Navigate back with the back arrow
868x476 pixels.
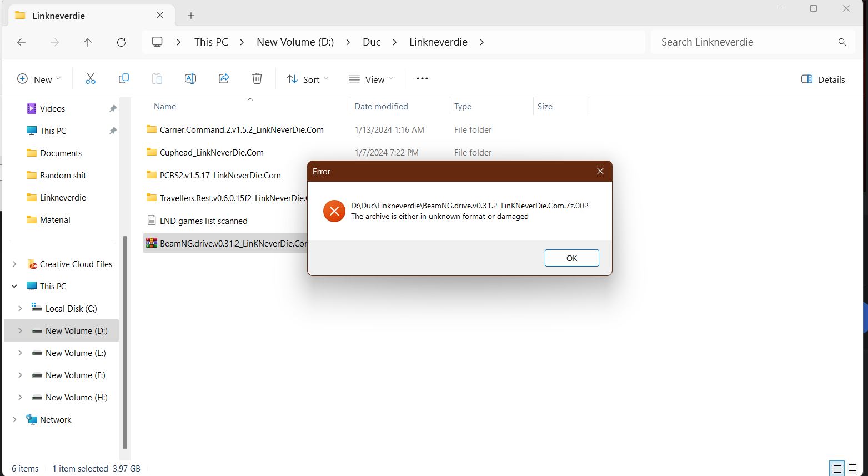(x=22, y=42)
